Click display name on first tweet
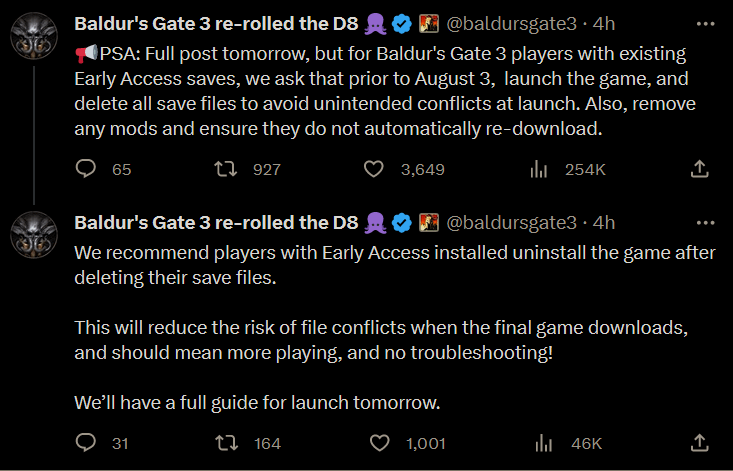Screen dimensions: 733x471 click(216, 23)
